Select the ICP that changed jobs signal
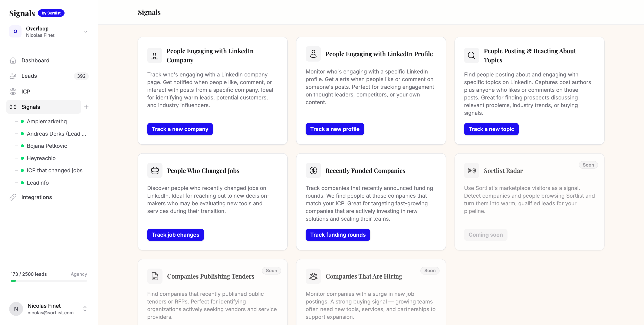Image resolution: width=644 pixels, height=325 pixels. (x=54, y=171)
